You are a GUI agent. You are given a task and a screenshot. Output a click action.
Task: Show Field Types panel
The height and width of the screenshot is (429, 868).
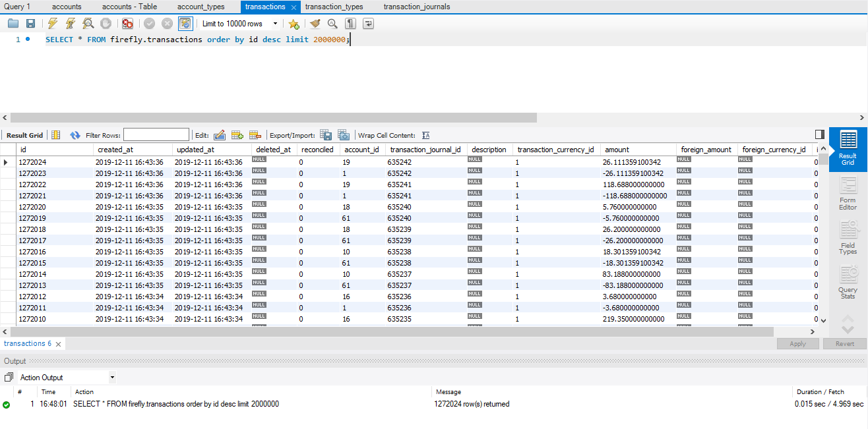(848, 238)
